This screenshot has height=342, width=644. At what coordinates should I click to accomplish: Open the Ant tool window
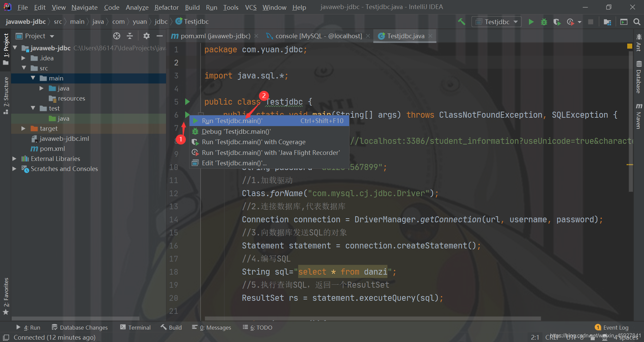[639, 42]
